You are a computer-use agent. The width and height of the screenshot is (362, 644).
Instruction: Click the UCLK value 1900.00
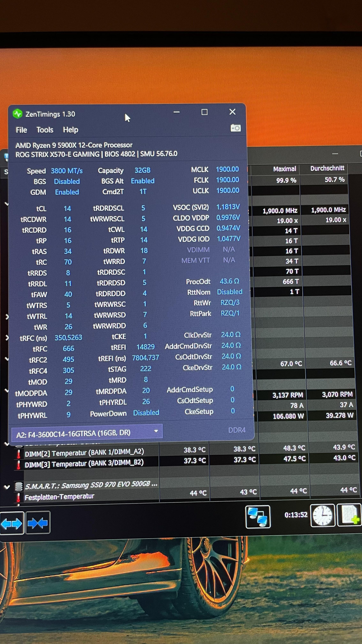(x=228, y=191)
